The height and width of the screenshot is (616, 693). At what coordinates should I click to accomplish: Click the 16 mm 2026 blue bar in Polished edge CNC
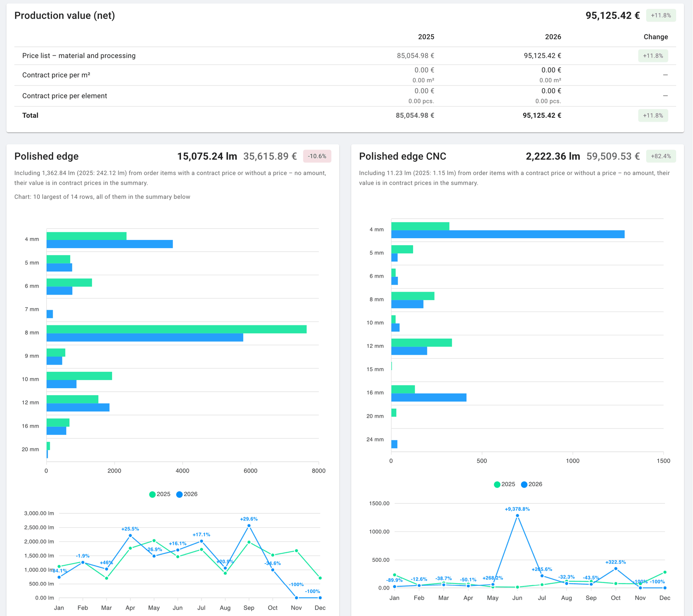(429, 398)
